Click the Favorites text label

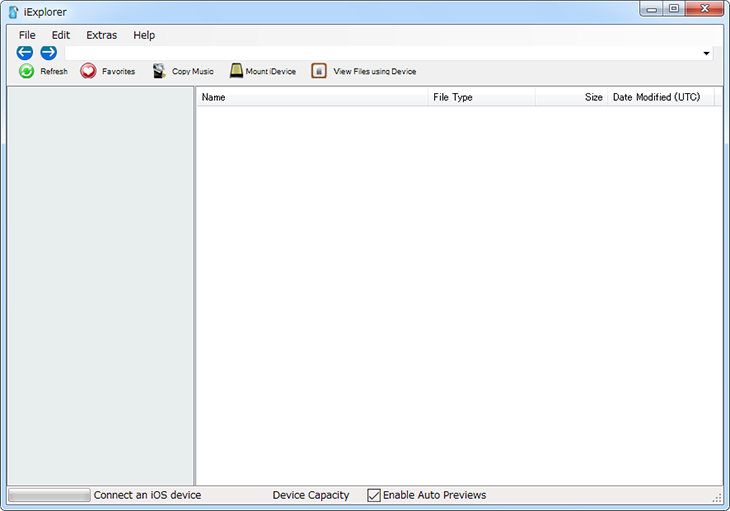click(118, 72)
